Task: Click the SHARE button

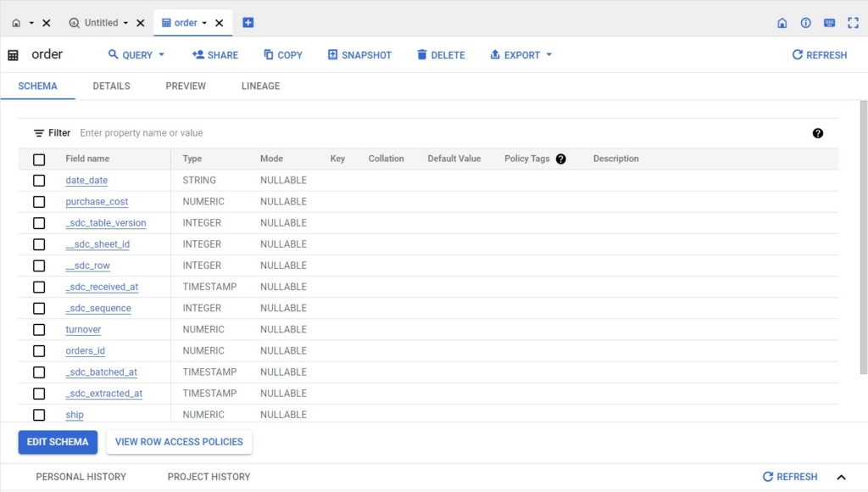Action: (x=214, y=55)
